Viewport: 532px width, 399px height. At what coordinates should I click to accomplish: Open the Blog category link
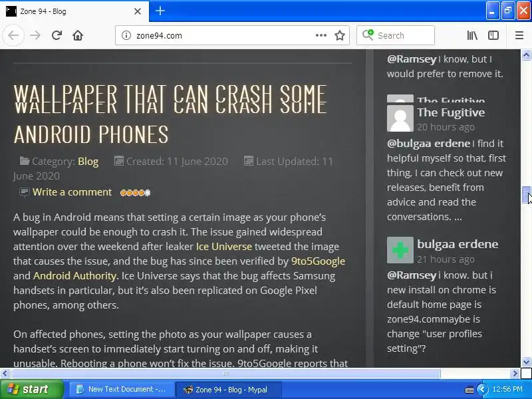pyautogui.click(x=88, y=162)
